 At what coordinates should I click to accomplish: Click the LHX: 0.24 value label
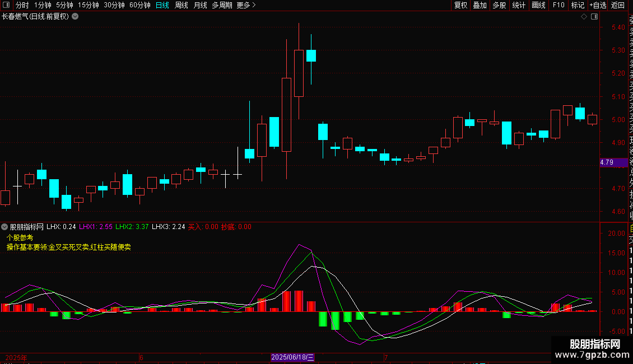[61, 227]
